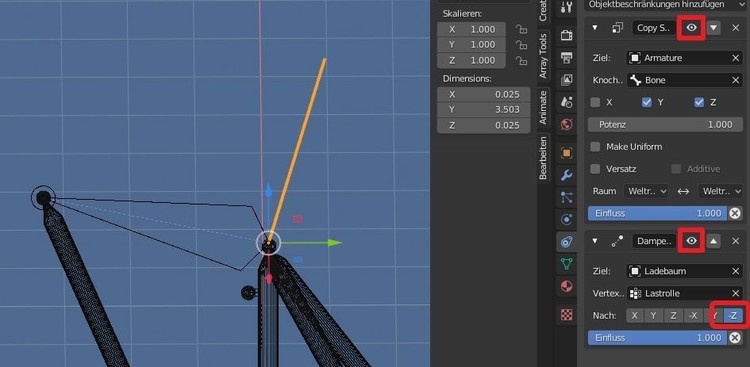
Task: Toggle visibility of the Copy Scale constraint
Action: [691, 28]
